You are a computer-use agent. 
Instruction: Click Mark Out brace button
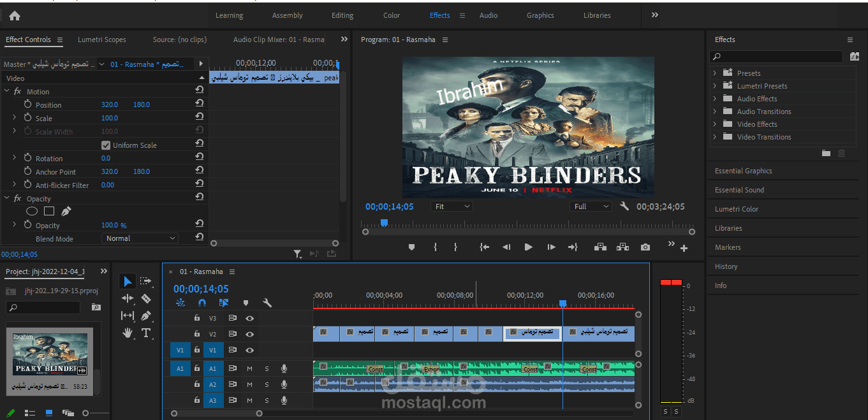[455, 247]
